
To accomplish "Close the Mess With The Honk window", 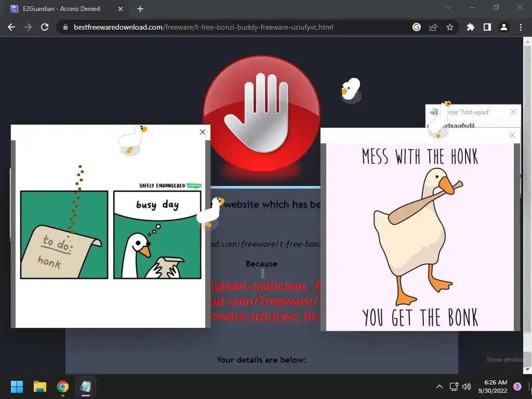I will coord(512,135).
